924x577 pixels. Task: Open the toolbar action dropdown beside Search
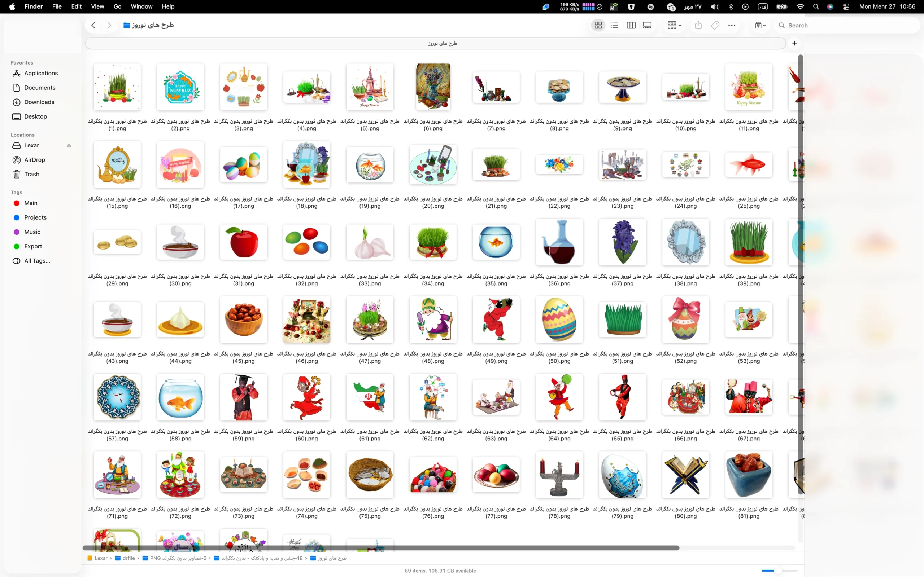(x=760, y=25)
